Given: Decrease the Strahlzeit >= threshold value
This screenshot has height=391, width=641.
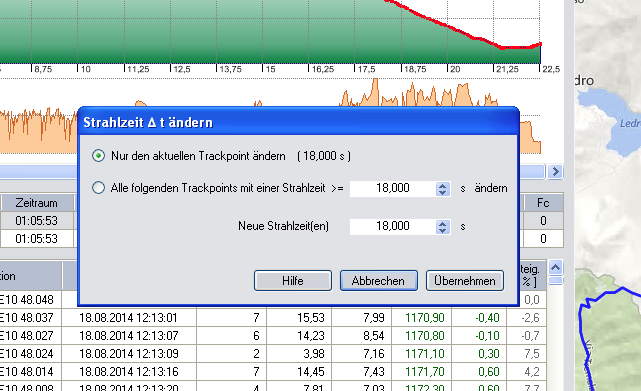Looking at the screenshot, I should [x=442, y=192].
